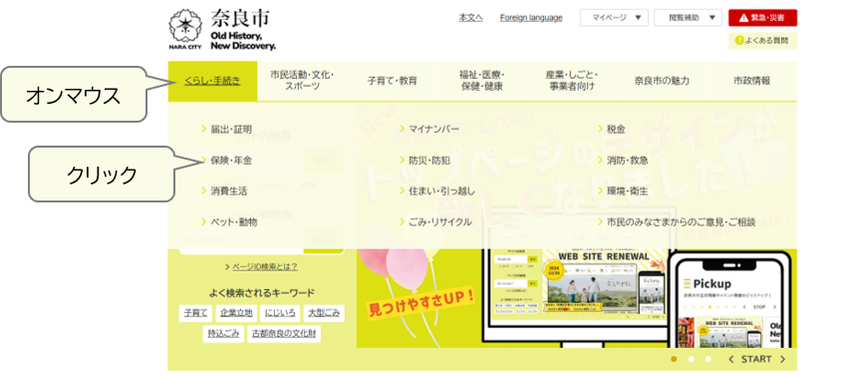Click the 企業立地 keyword tag

pos(236,313)
